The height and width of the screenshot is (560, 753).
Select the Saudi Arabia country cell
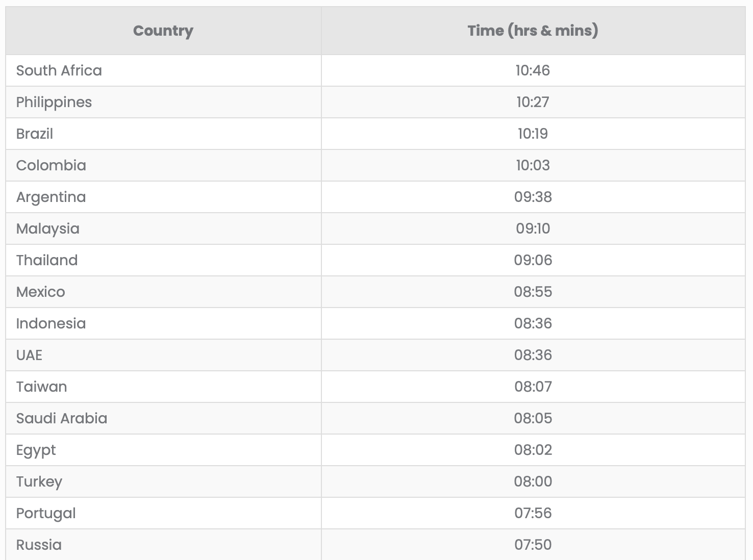click(x=62, y=418)
